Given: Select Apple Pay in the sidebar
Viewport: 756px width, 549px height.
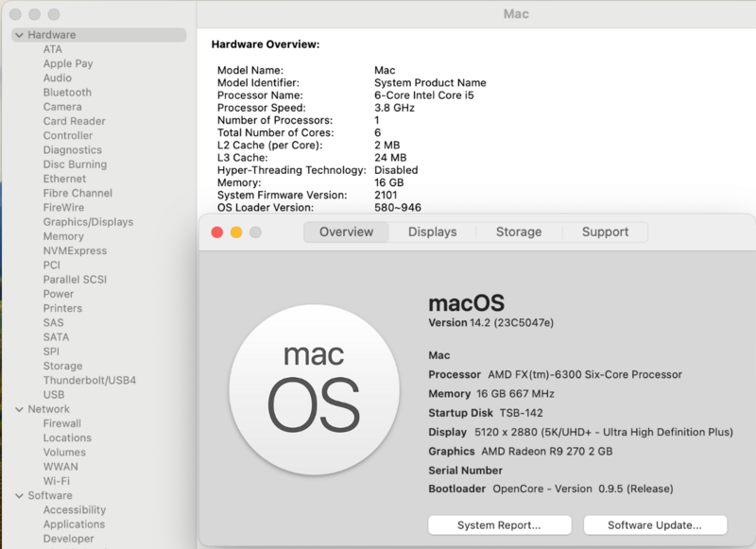Looking at the screenshot, I should (68, 63).
